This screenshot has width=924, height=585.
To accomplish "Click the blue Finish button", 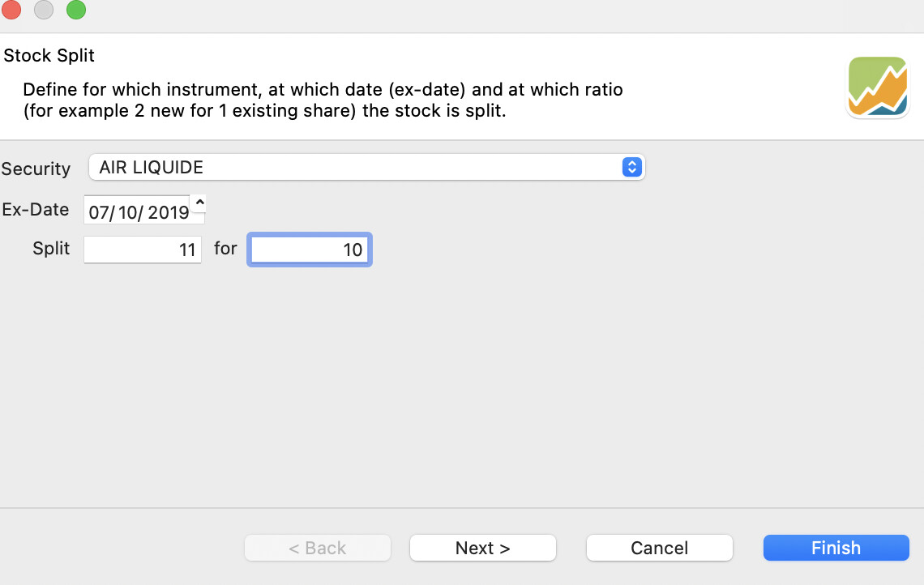I will click(836, 548).
